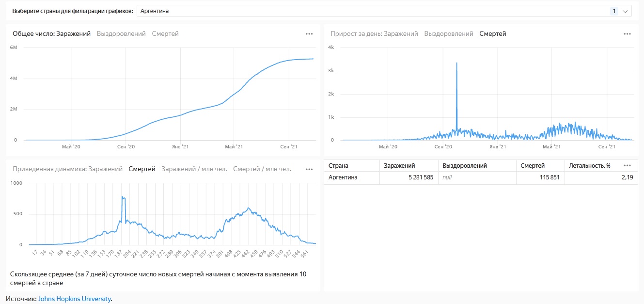Sort table by Летальность, % column header
Viewport: 644px width, 304px height.
590,166
